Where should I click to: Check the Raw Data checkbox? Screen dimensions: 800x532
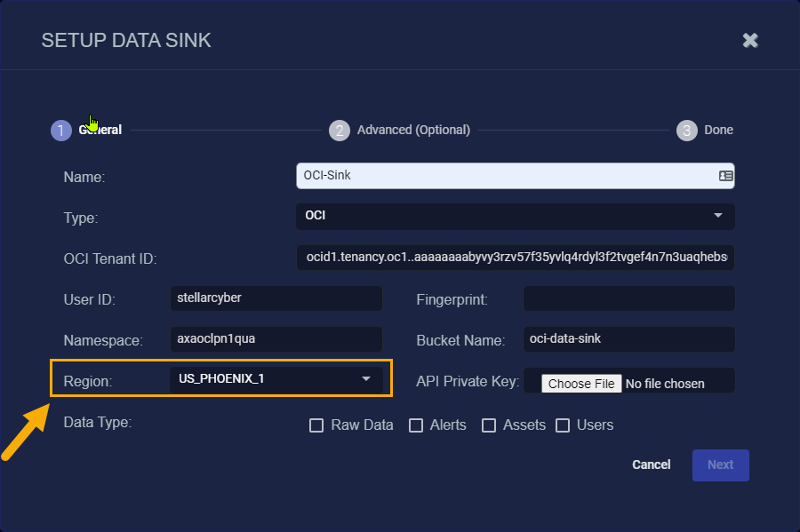[x=316, y=425]
